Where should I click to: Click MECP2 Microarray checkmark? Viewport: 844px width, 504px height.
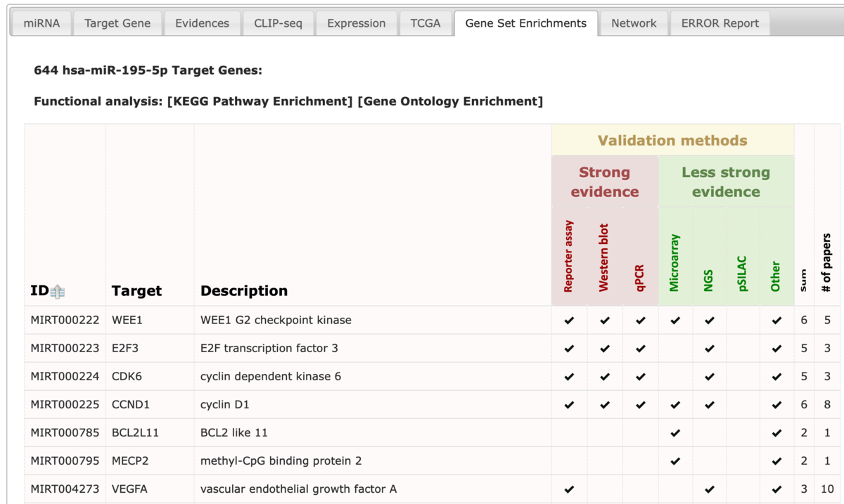coord(675,461)
